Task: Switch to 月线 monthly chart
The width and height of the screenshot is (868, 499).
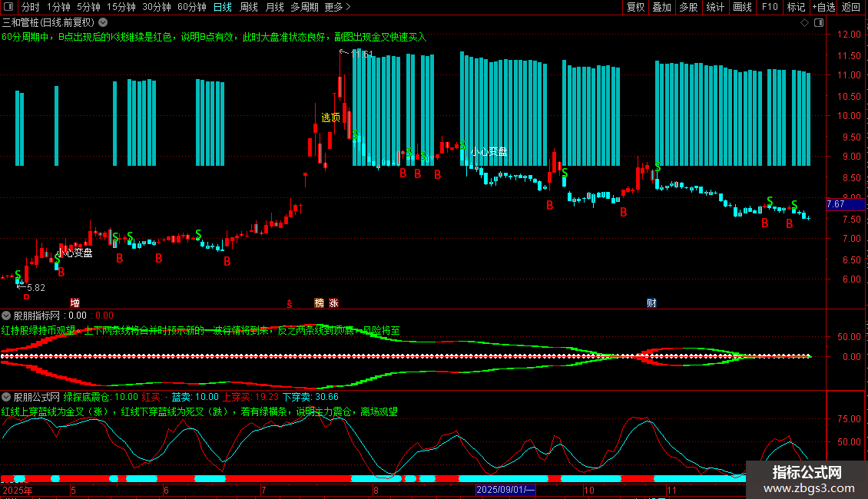Action: point(274,7)
